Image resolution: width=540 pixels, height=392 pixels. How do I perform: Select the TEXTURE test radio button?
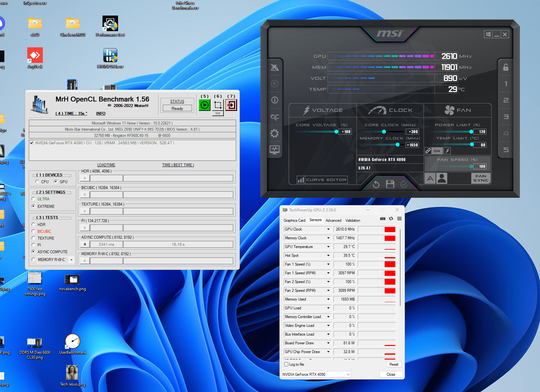[33, 238]
